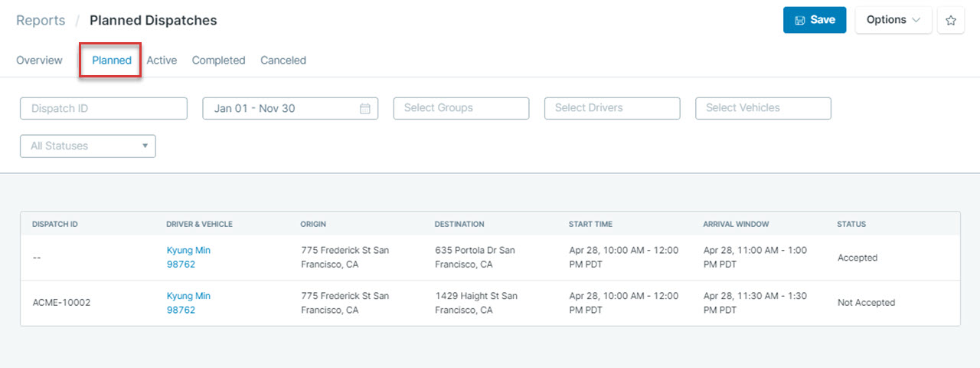Switch to the Canceled tab
Image resolution: width=980 pixels, height=368 pixels.
point(283,61)
